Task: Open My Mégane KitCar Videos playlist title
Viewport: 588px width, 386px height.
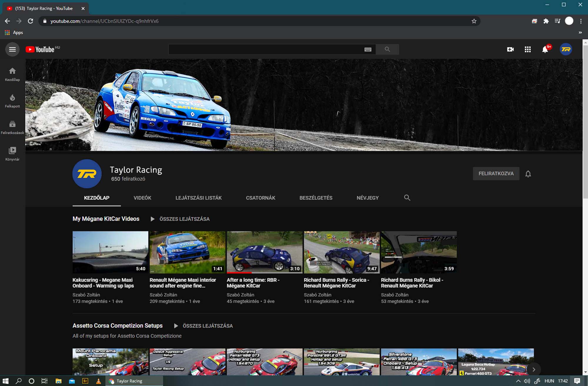Action: point(106,219)
